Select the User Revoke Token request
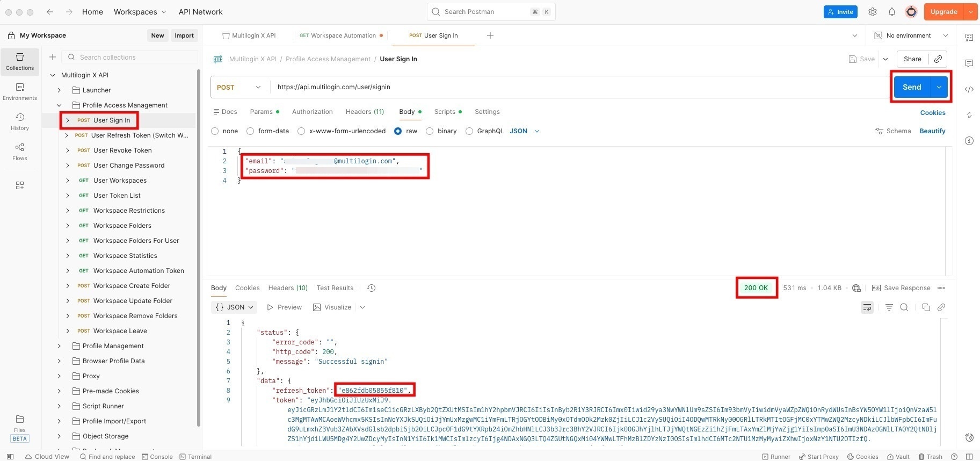Viewport: 980px width, 461px height. click(x=122, y=150)
